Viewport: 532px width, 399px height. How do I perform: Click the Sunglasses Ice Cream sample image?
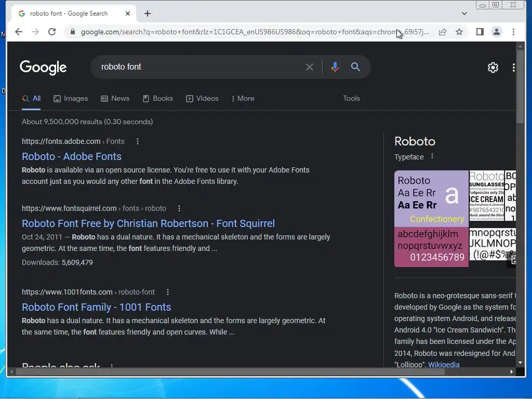[486, 196]
